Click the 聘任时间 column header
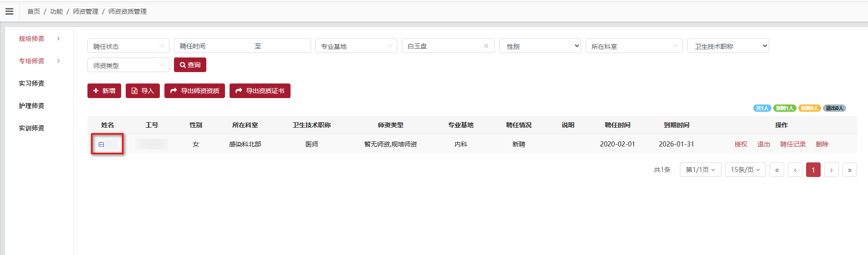Screen dimensions: 868x255 pyautogui.click(x=618, y=125)
